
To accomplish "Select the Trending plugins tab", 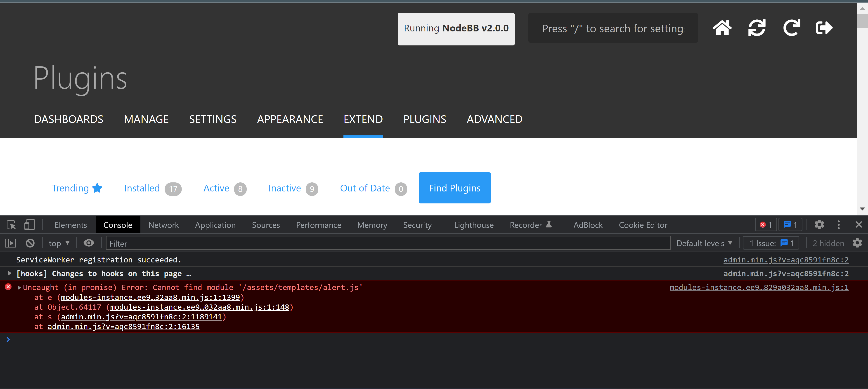I will (77, 188).
